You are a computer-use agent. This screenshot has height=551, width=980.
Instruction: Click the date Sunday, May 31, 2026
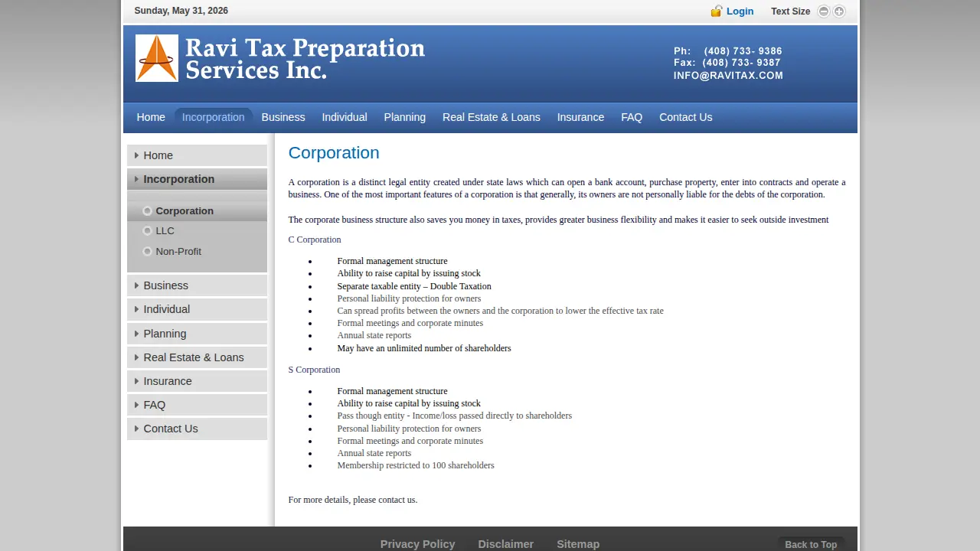tap(181, 11)
